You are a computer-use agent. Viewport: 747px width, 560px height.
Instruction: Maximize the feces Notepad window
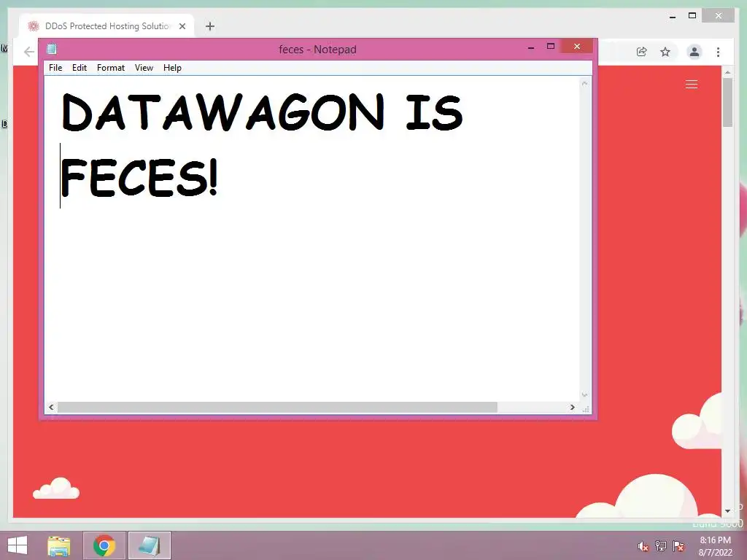pyautogui.click(x=551, y=46)
